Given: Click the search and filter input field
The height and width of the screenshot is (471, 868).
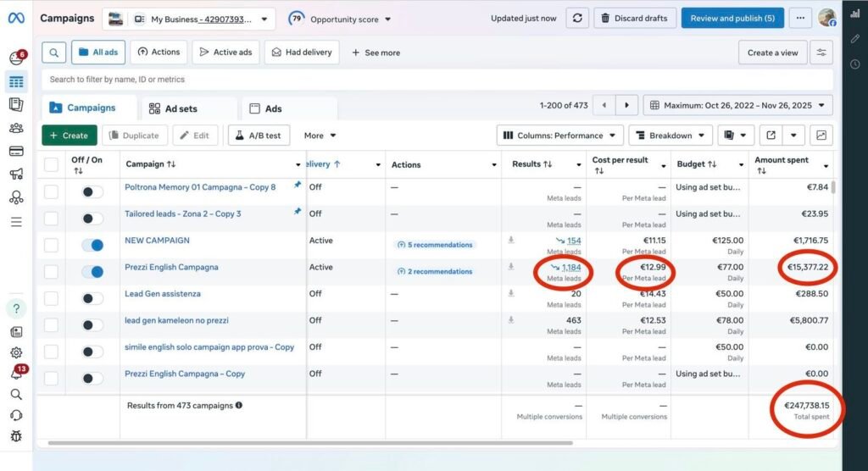Looking at the screenshot, I should click(x=339, y=80).
